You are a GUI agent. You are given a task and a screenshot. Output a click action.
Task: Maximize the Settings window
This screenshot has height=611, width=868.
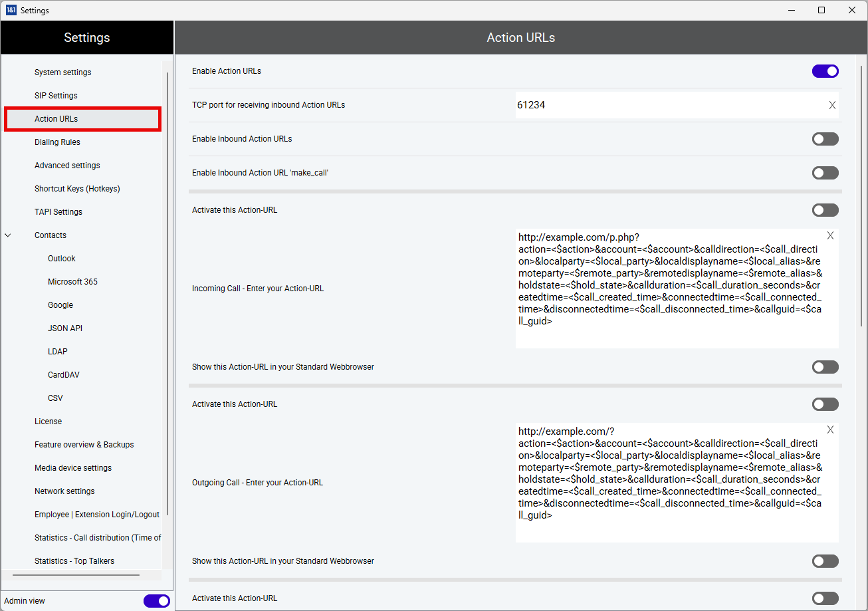click(821, 10)
